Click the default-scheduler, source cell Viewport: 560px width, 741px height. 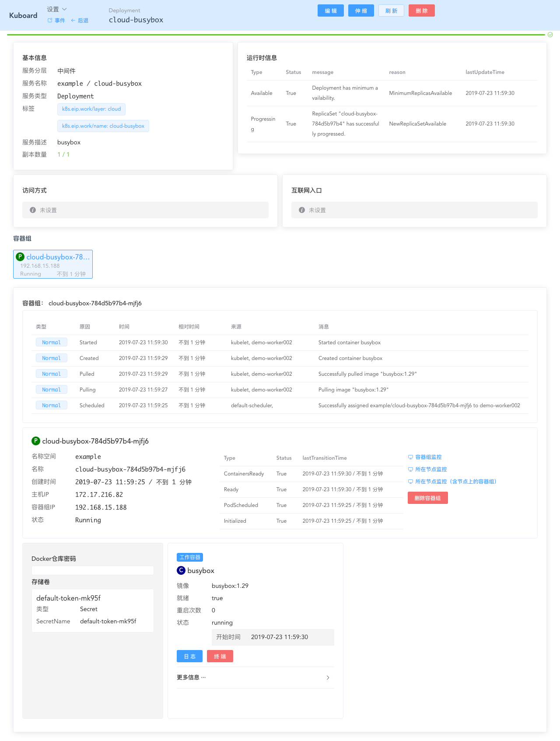(252, 405)
